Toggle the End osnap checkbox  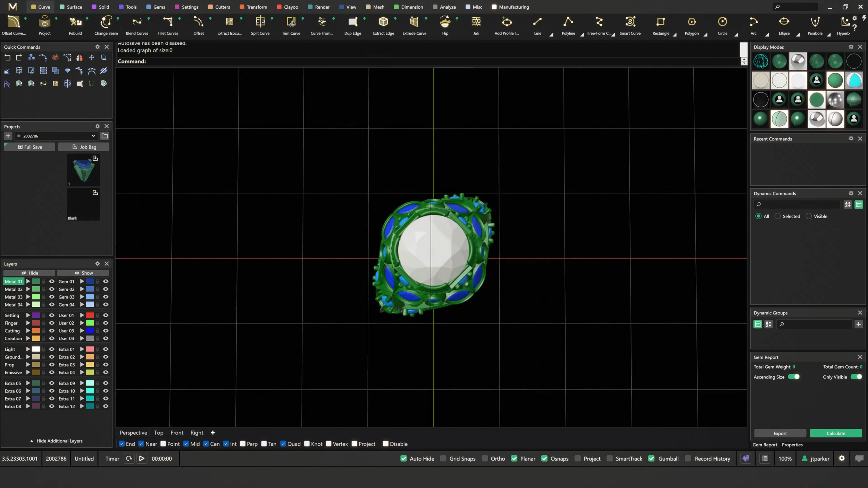tap(122, 444)
